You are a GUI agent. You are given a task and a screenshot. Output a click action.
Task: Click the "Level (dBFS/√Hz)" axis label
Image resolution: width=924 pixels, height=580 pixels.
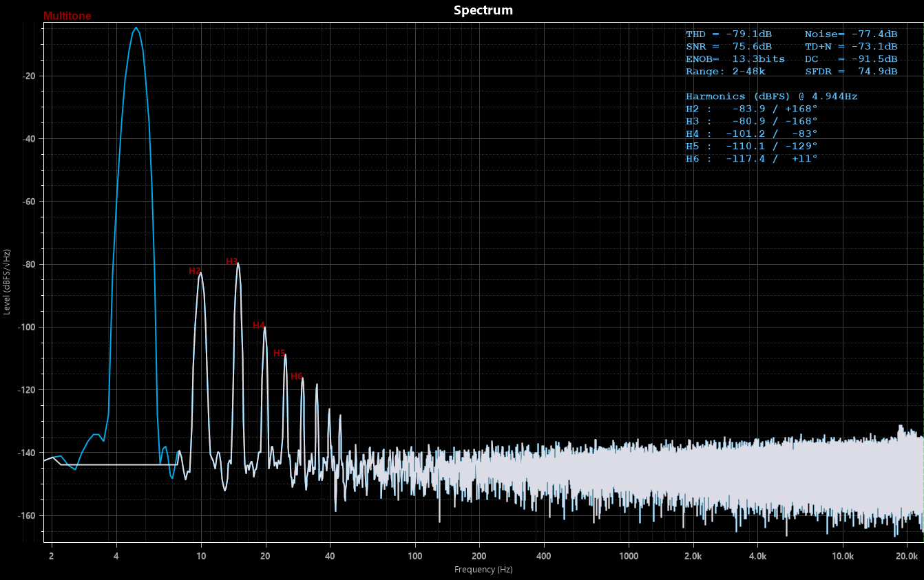[7, 282]
